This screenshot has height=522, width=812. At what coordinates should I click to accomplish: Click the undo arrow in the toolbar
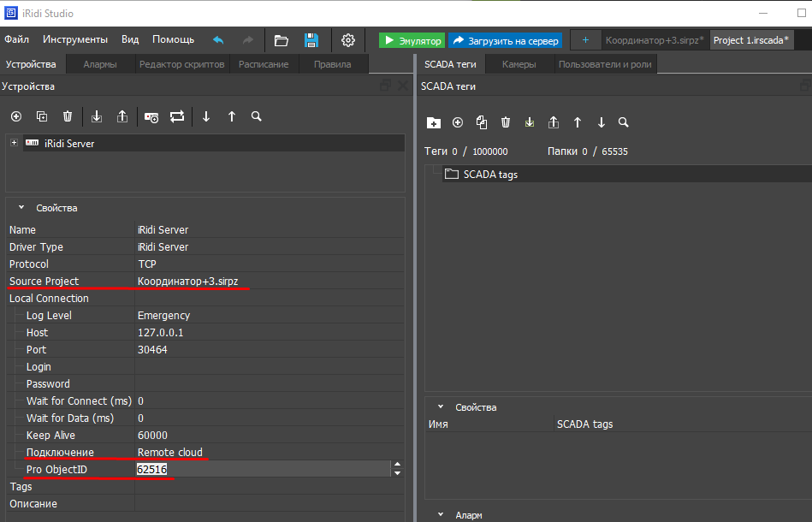218,40
